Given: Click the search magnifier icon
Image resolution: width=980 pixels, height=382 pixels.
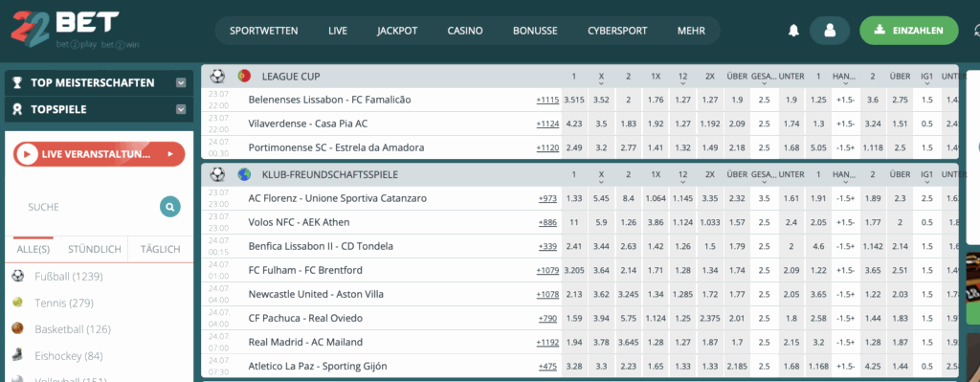Looking at the screenshot, I should click(x=170, y=206).
